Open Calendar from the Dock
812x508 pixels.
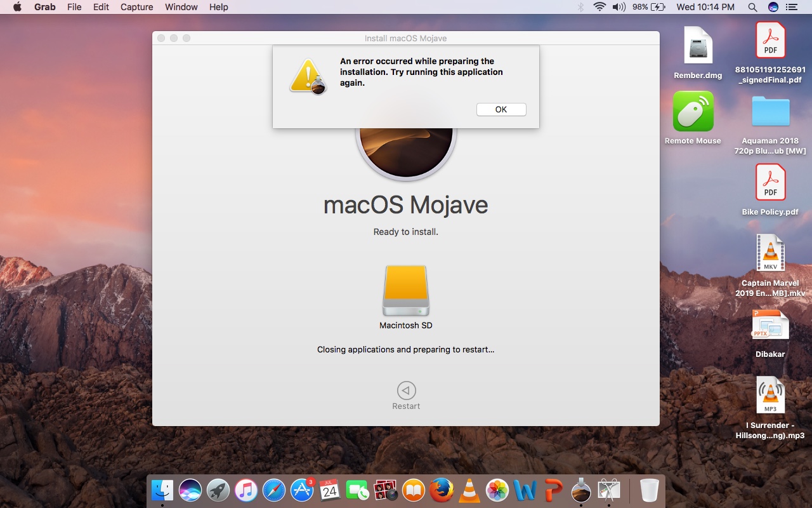click(330, 490)
